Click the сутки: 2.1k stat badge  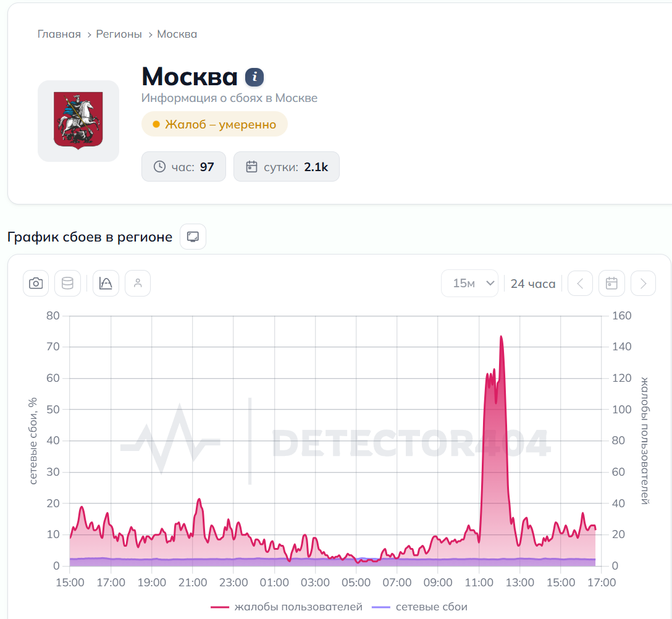(x=287, y=167)
